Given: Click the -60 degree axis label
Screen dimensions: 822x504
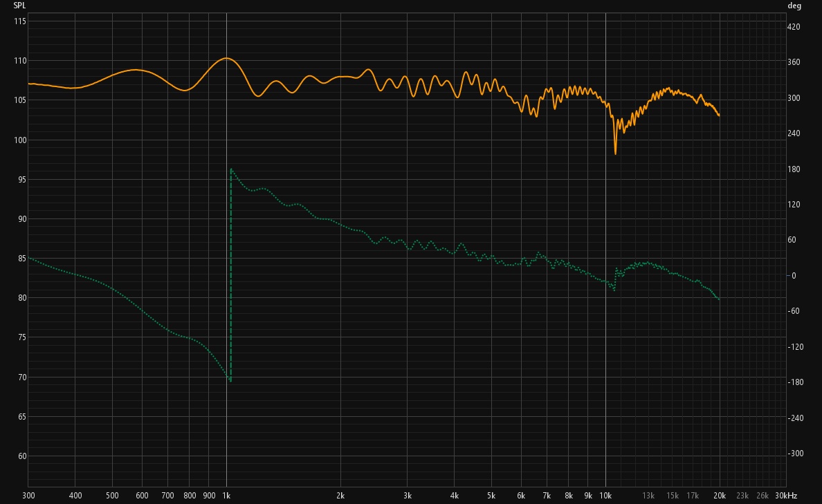Looking at the screenshot, I should coord(795,310).
